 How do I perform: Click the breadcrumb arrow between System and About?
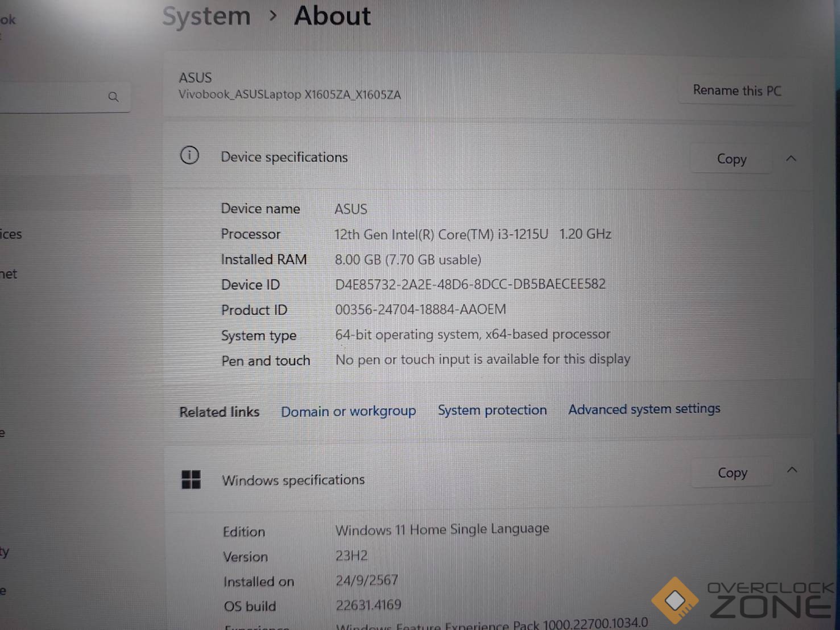pos(273,16)
